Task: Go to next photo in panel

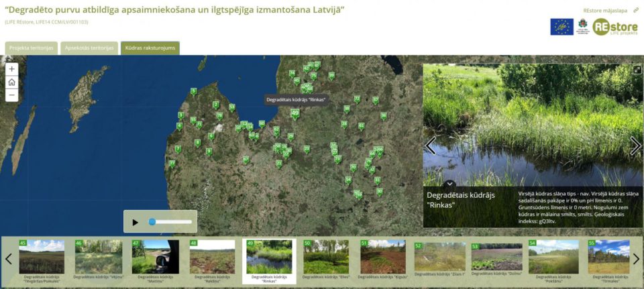Action: pyautogui.click(x=635, y=146)
